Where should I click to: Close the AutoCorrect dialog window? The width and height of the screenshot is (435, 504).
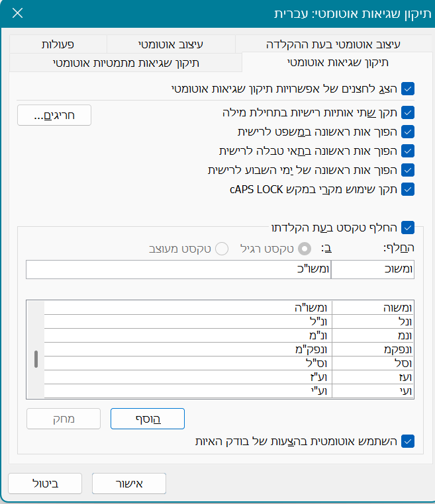tap(17, 13)
